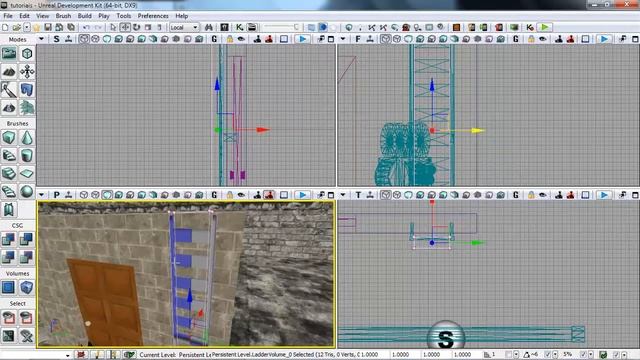Open Add Volume cube icon
Image resolution: width=640 pixels, height=360 pixels.
point(27,287)
